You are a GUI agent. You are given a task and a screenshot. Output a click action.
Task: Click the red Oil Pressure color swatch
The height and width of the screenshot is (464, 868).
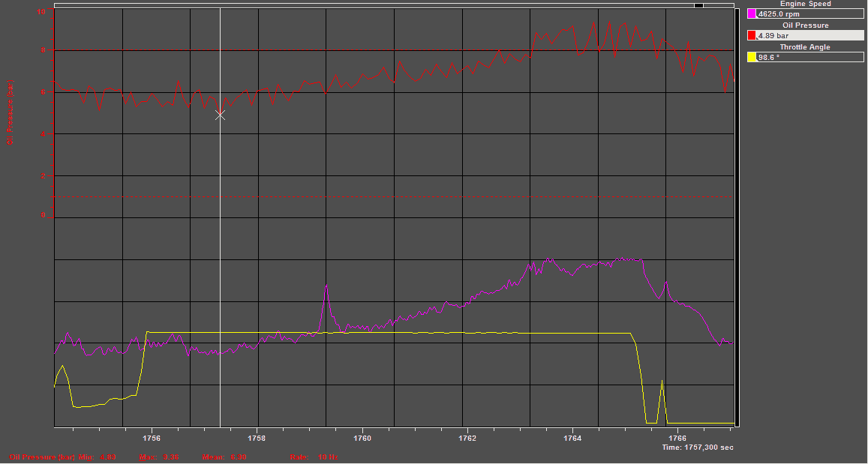click(x=752, y=35)
